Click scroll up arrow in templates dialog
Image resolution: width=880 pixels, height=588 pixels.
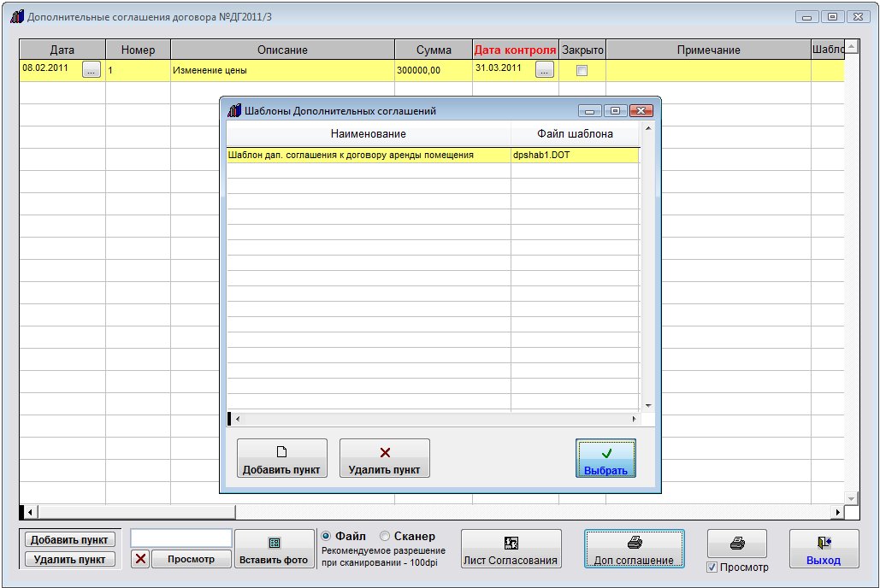coord(647,128)
